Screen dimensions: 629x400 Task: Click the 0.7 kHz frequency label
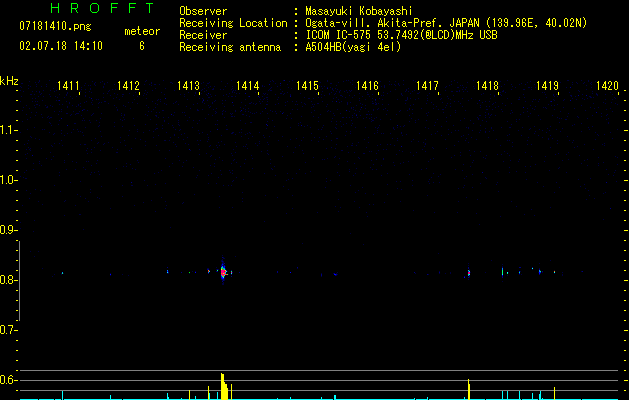pyautogui.click(x=7, y=330)
